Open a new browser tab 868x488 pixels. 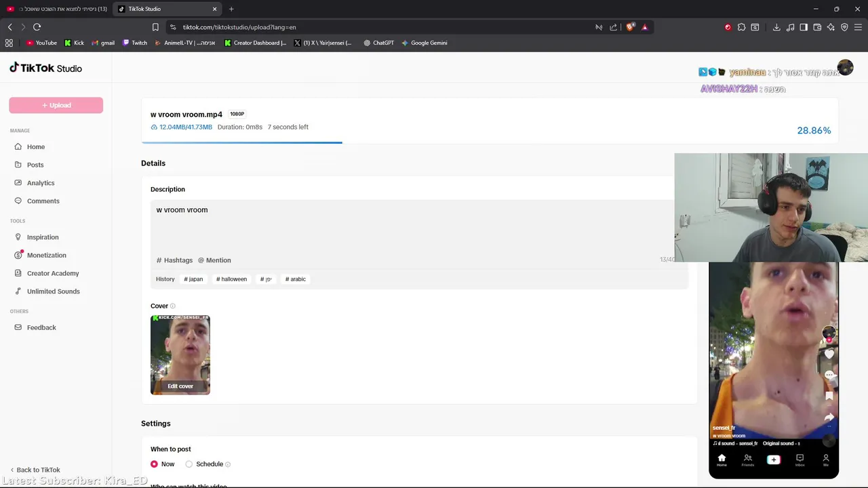pyautogui.click(x=231, y=9)
